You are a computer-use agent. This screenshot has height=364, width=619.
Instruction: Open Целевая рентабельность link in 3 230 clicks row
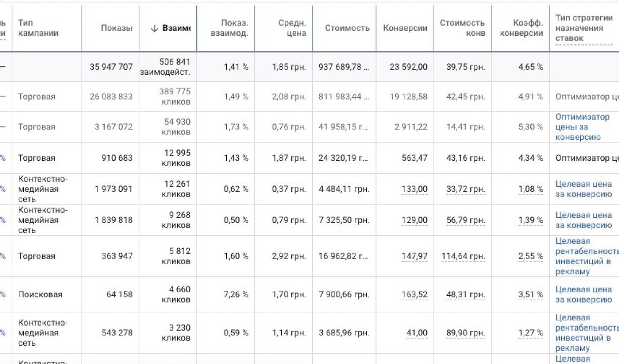point(587,333)
